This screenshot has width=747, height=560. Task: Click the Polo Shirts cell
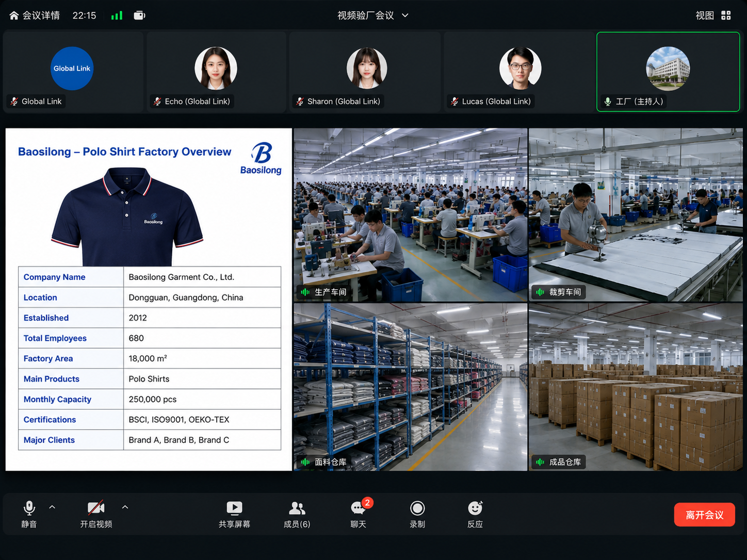click(202, 379)
